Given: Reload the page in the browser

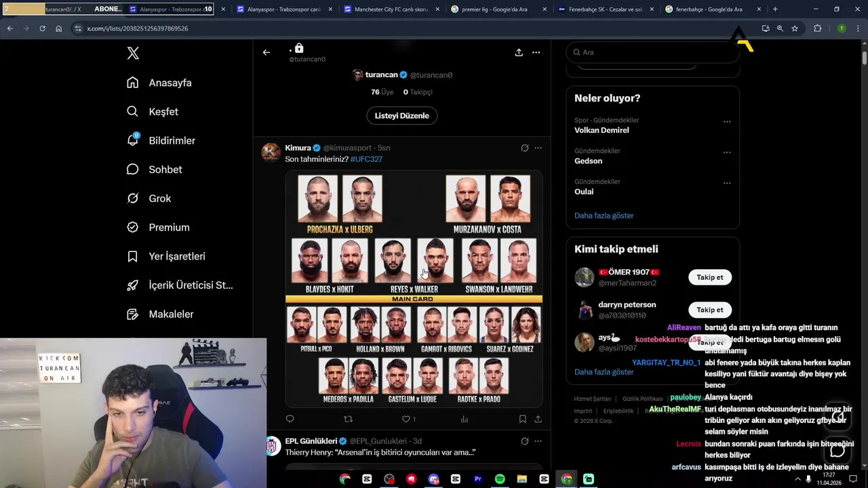Looking at the screenshot, I should click(x=42, y=28).
